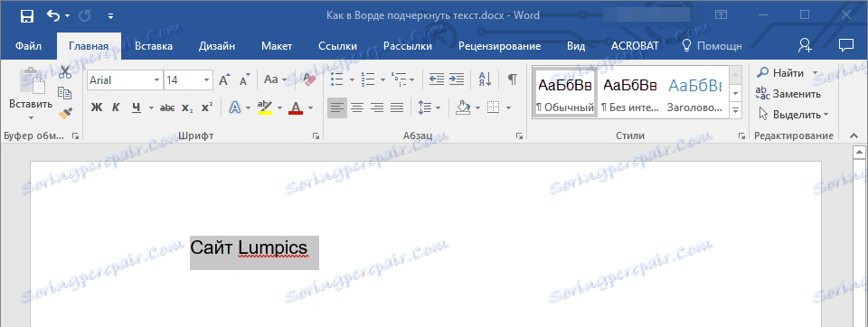Switch to the Дизайн tab
This screenshot has width=868, height=327.
tap(216, 46)
